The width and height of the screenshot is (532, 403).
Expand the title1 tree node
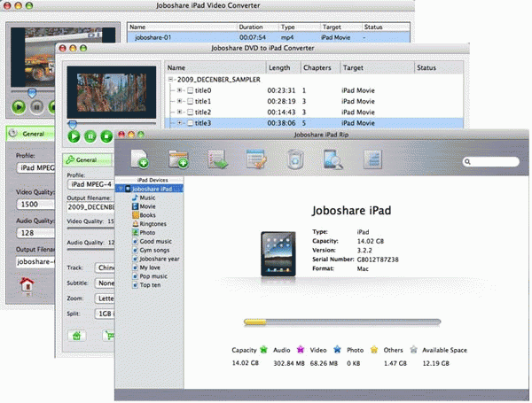click(179, 101)
